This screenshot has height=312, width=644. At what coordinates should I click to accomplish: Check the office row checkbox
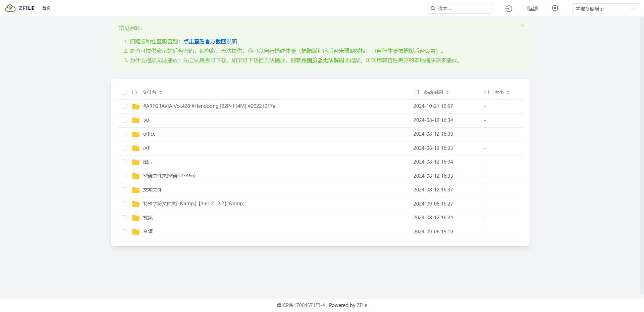124,134
